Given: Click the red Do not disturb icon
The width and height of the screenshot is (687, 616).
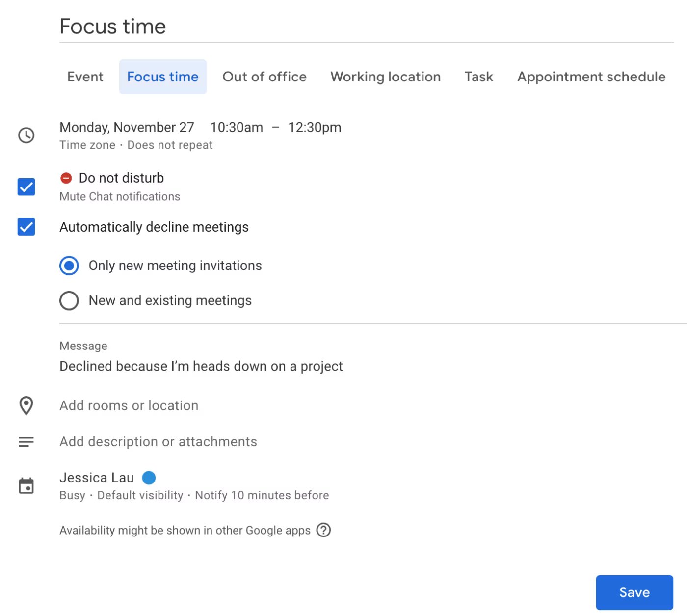Looking at the screenshot, I should tap(66, 178).
